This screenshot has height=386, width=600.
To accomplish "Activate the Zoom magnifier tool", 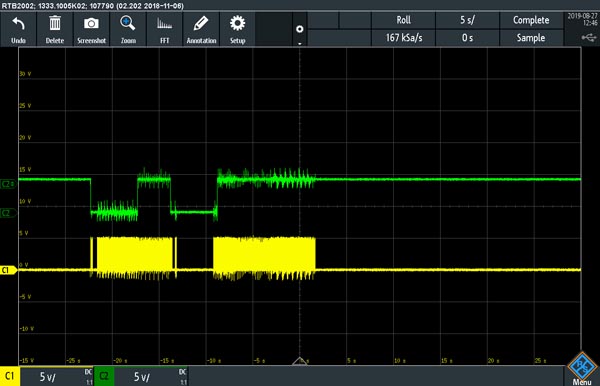I will coord(127,23).
